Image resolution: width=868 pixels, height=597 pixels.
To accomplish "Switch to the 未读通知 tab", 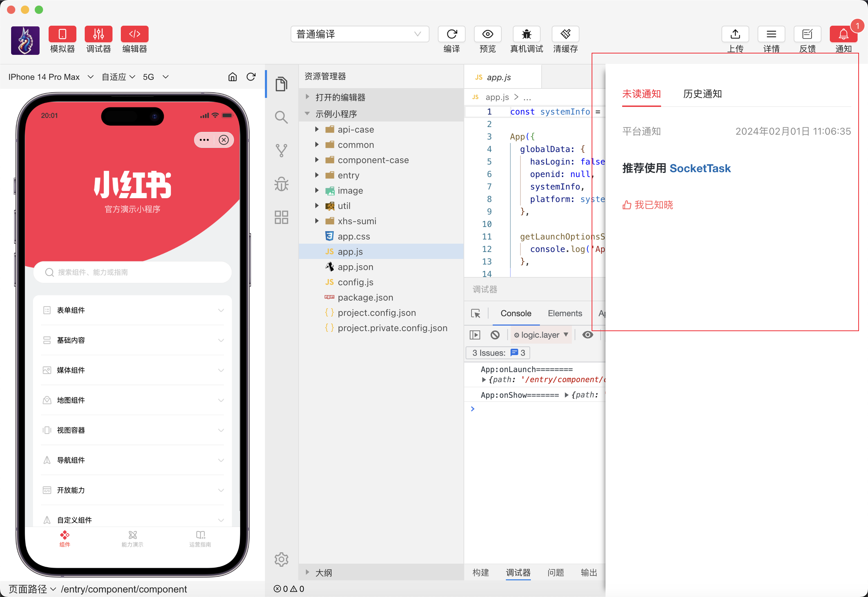I will click(641, 94).
